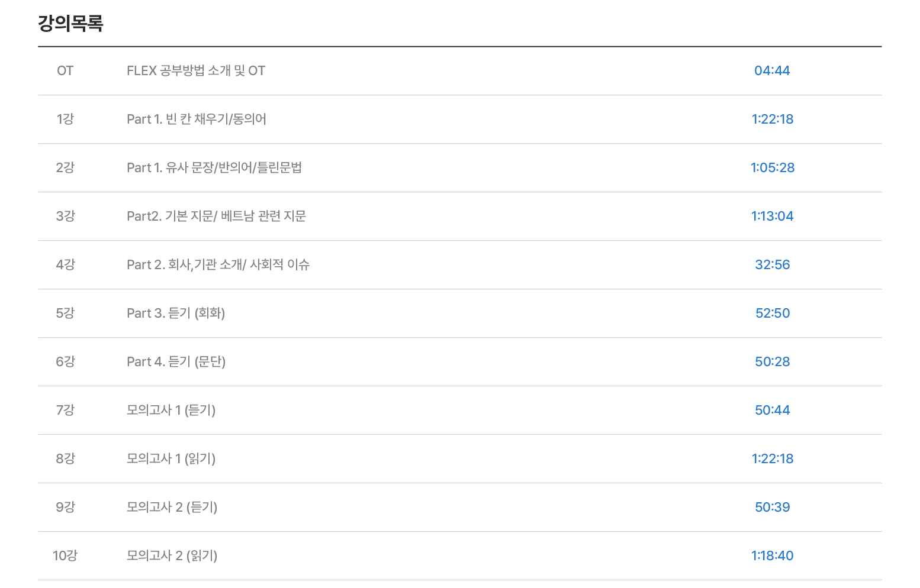Click lecture title 'FLEX 공부방법 소개 및 OT'
The height and width of the screenshot is (588, 920).
coord(196,71)
